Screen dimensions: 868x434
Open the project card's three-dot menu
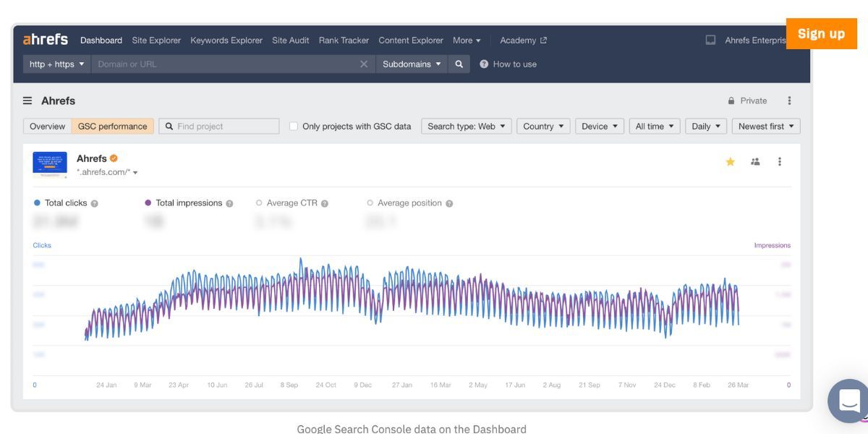tap(779, 163)
